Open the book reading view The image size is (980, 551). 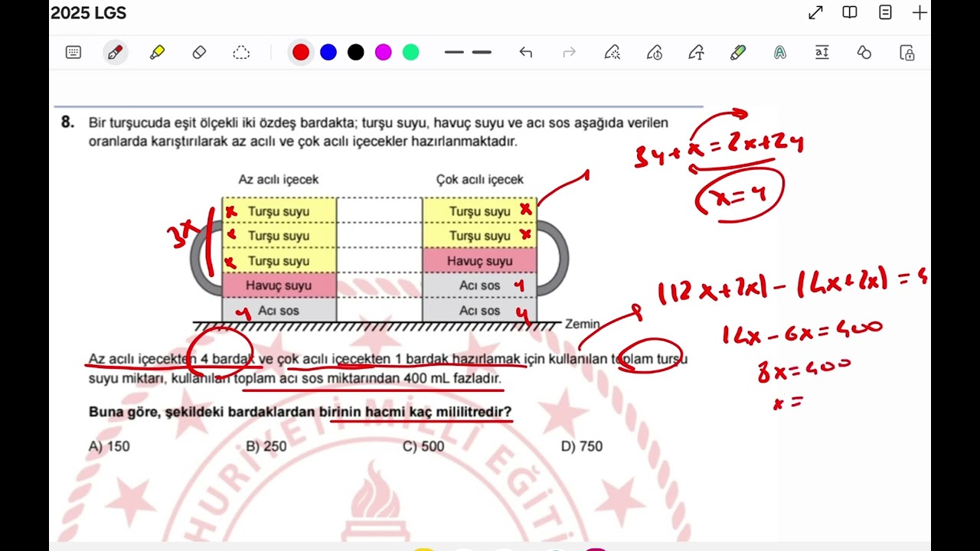(x=850, y=13)
